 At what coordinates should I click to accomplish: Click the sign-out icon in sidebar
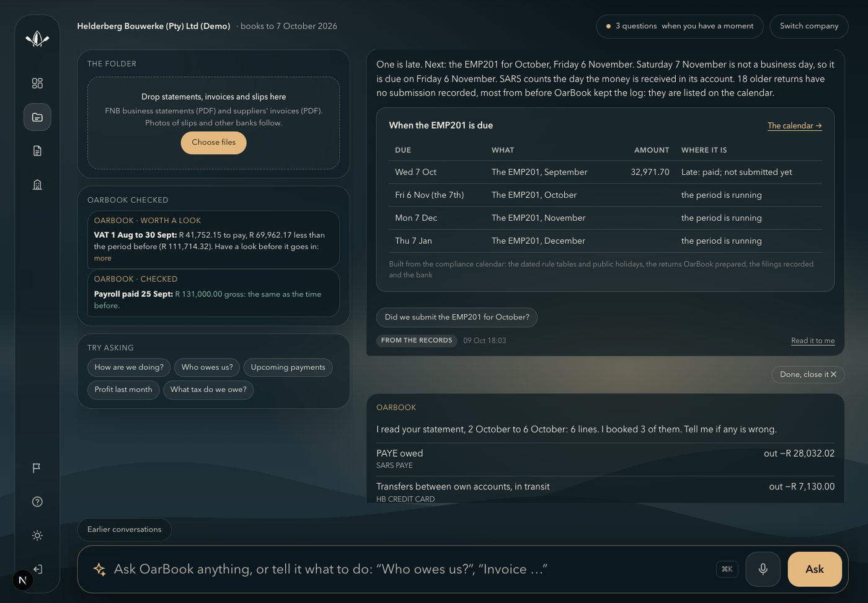coord(37,569)
